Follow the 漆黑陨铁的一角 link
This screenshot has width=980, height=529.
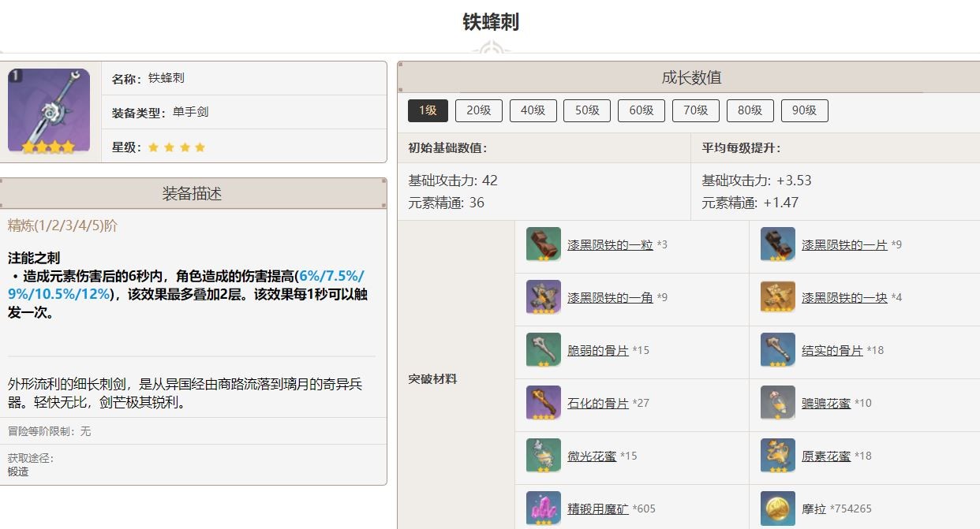click(610, 298)
